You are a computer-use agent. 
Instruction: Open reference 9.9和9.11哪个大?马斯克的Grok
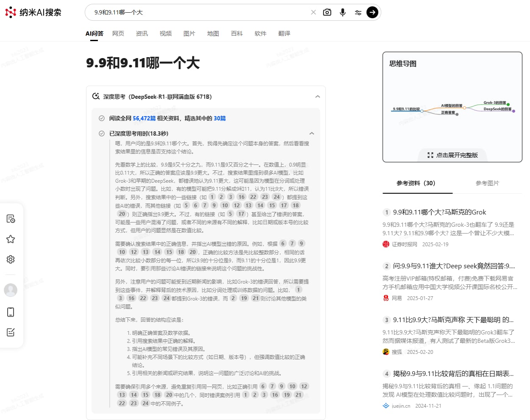click(x=439, y=212)
